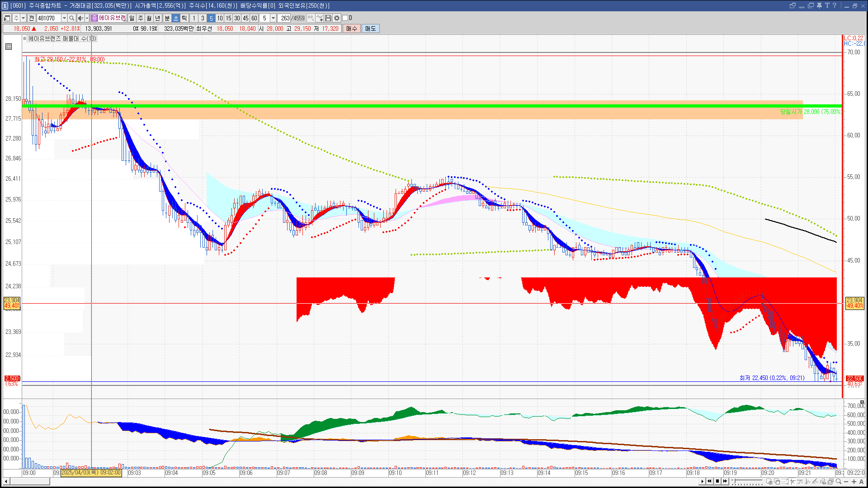Image resolution: width=868 pixels, height=488 pixels.
Task: Click the zoom in plus icon
Action: point(854,482)
